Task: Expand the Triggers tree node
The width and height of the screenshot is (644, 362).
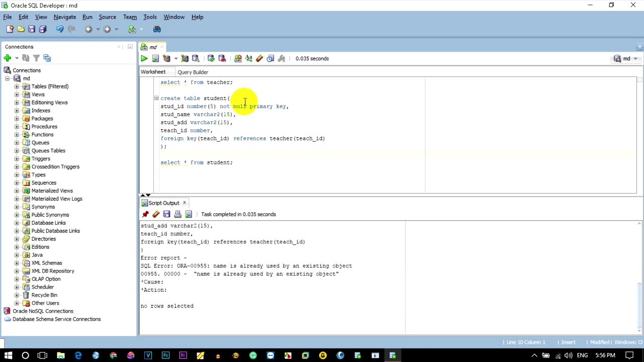Action: click(x=17, y=159)
